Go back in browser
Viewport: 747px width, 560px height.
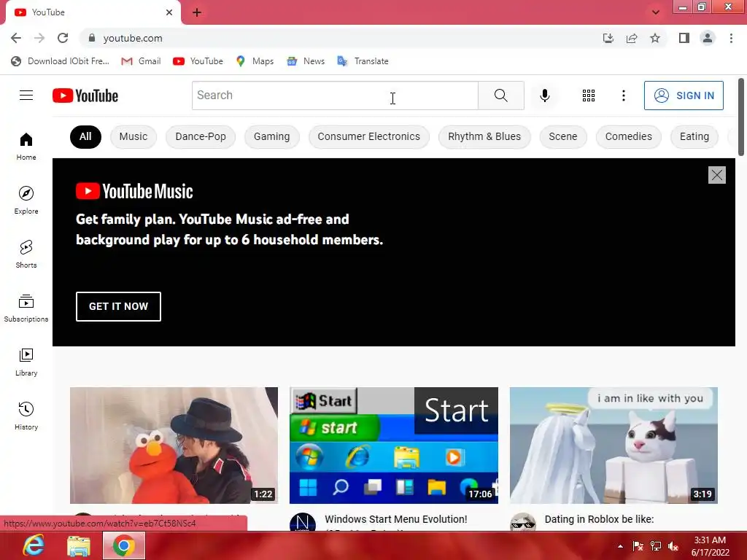(16, 38)
